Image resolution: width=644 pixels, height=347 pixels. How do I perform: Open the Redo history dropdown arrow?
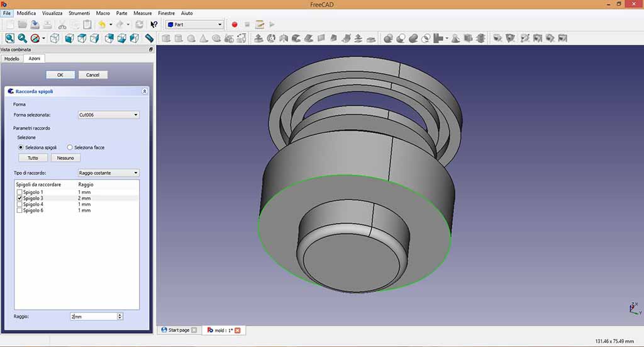[128, 25]
